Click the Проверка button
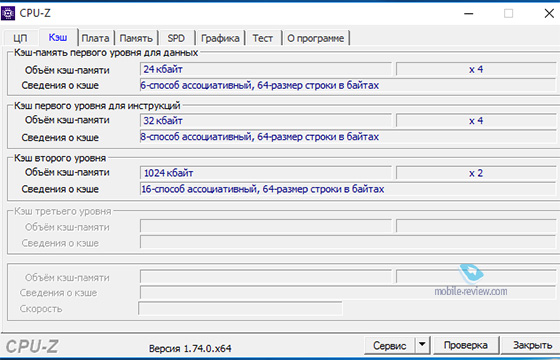Screen dimensions: 560x360 pos(465,345)
